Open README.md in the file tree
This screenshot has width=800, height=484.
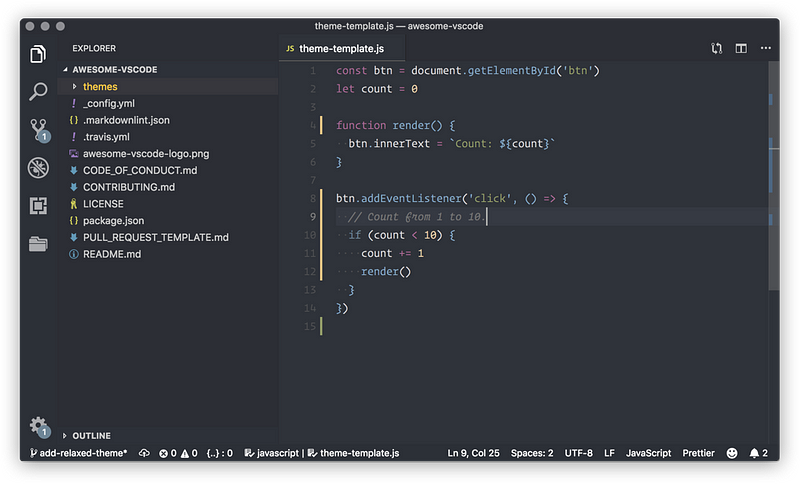(111, 254)
